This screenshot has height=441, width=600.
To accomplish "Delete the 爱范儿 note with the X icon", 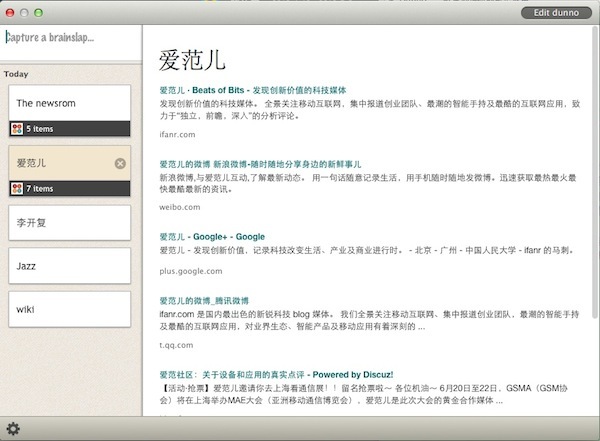I will point(120,164).
